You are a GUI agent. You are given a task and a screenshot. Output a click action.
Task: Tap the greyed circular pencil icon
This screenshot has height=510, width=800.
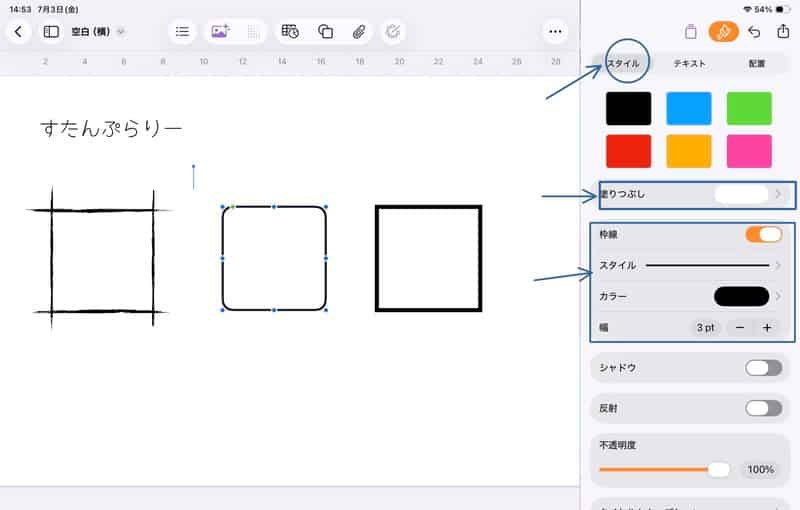(393, 32)
